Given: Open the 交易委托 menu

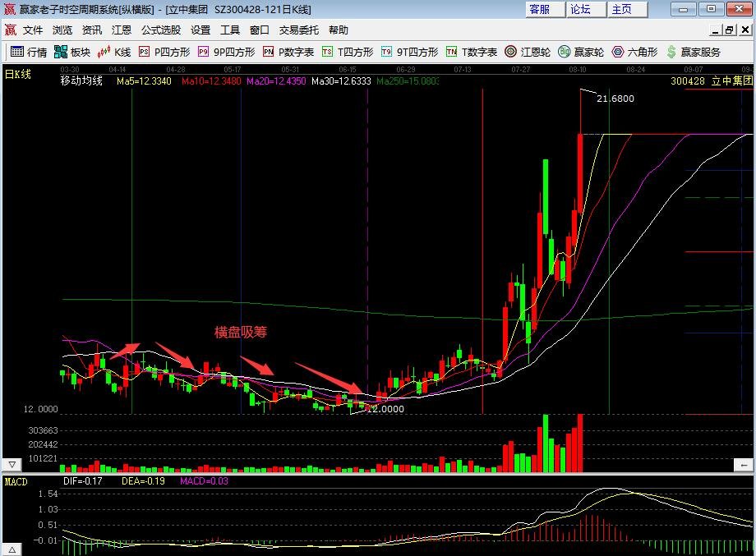Looking at the screenshot, I should 299,30.
